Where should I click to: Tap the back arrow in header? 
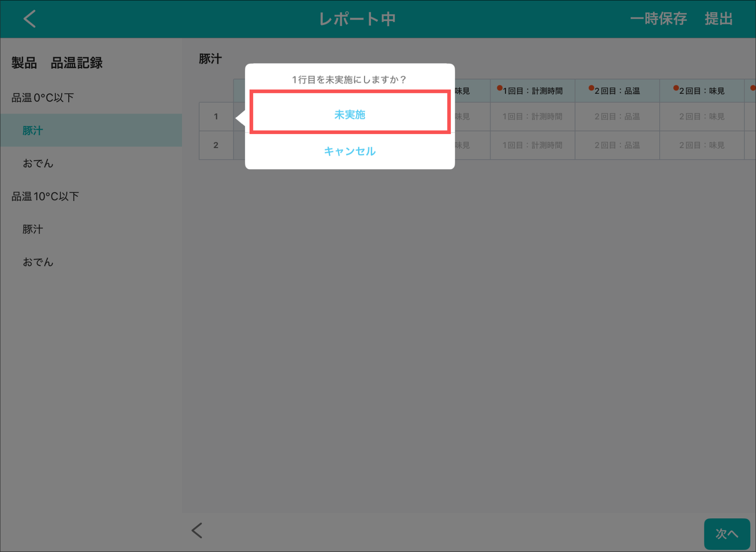[30, 19]
